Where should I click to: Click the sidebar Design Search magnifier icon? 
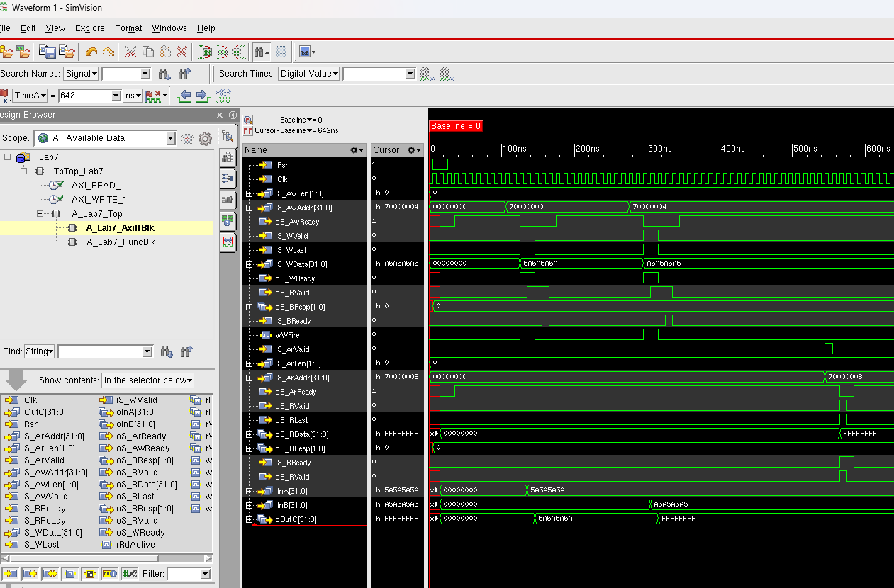click(228, 137)
